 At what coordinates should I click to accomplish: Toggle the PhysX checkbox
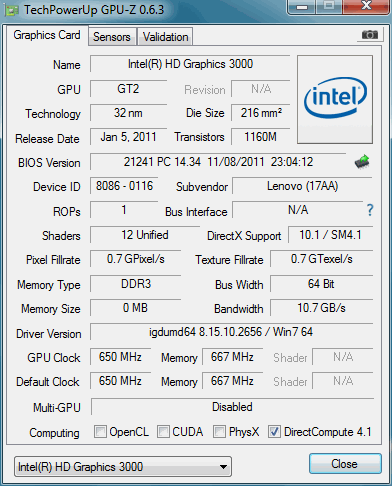tap(219, 431)
